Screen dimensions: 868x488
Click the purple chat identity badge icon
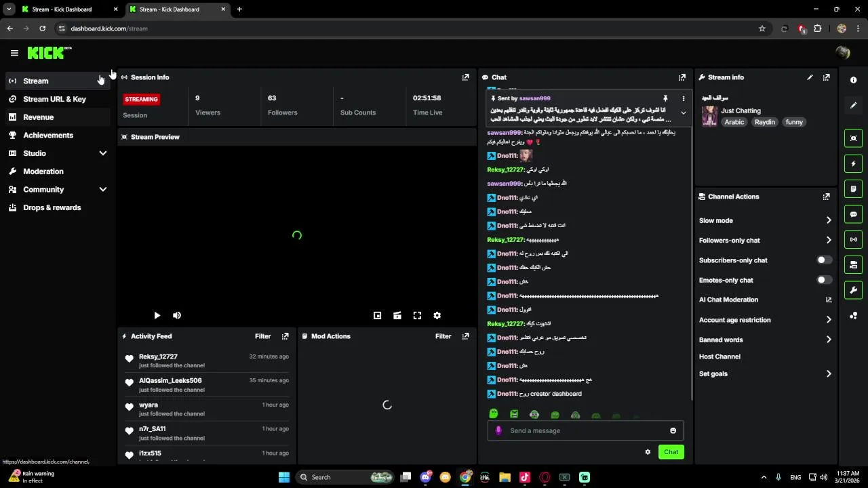click(498, 430)
